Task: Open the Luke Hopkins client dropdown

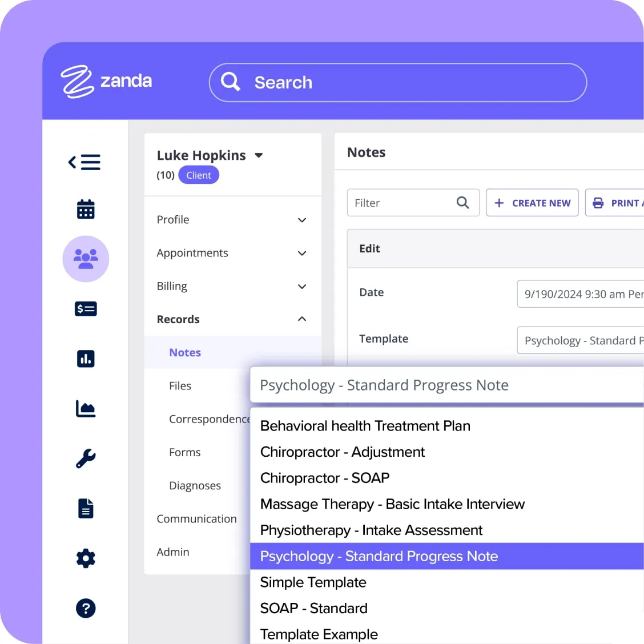Action: tap(259, 155)
